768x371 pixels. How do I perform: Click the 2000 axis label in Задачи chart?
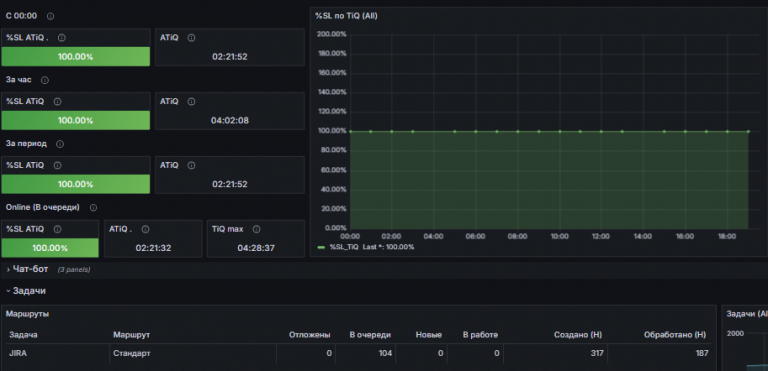click(x=735, y=334)
